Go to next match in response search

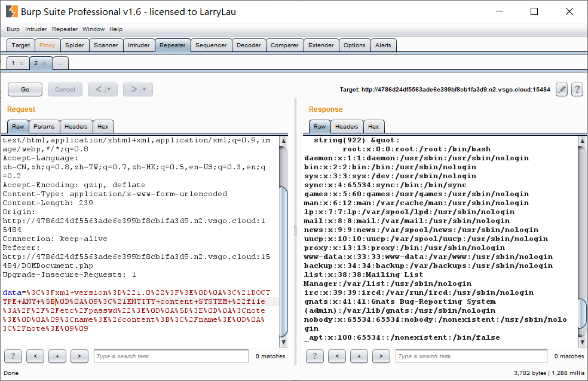pyautogui.click(x=381, y=356)
